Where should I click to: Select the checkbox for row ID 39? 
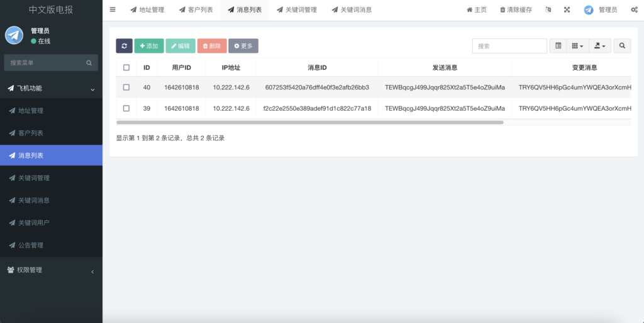[126, 108]
